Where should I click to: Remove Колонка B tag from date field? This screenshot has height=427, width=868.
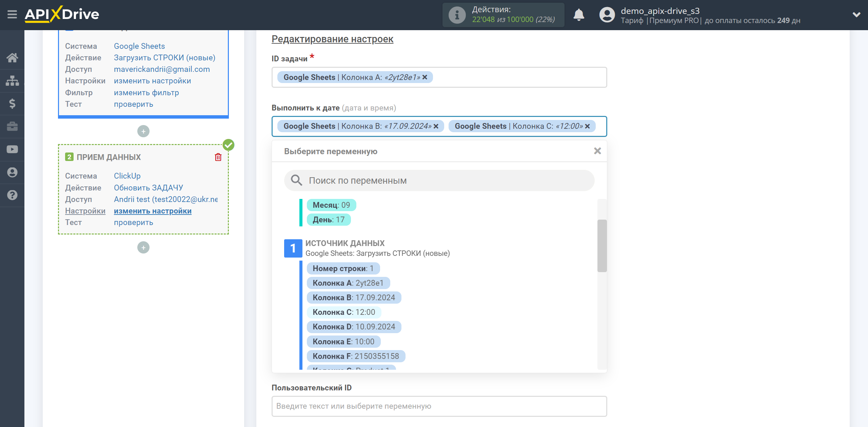click(436, 126)
